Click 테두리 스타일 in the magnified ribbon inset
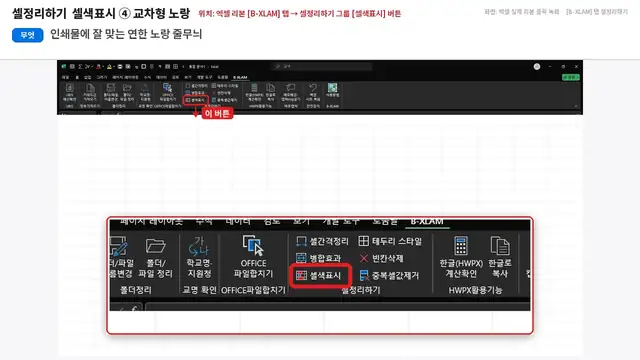This screenshot has height=360, width=640. (390, 241)
